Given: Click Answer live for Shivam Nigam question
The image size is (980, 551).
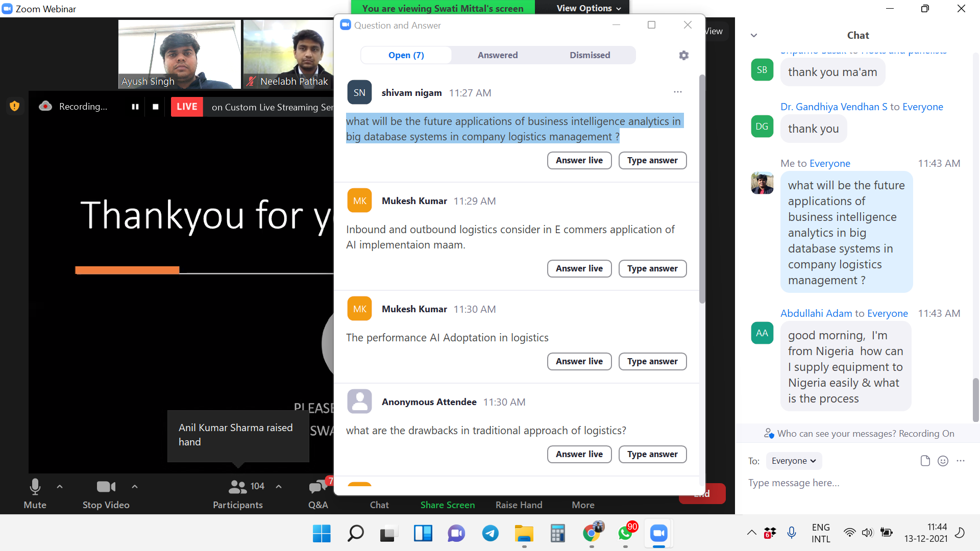Looking at the screenshot, I should tap(579, 160).
